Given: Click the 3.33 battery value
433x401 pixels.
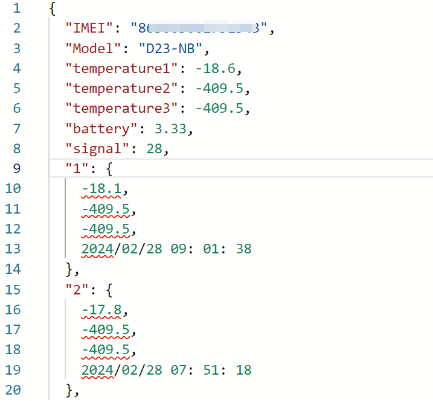Looking at the screenshot, I should (x=170, y=129).
